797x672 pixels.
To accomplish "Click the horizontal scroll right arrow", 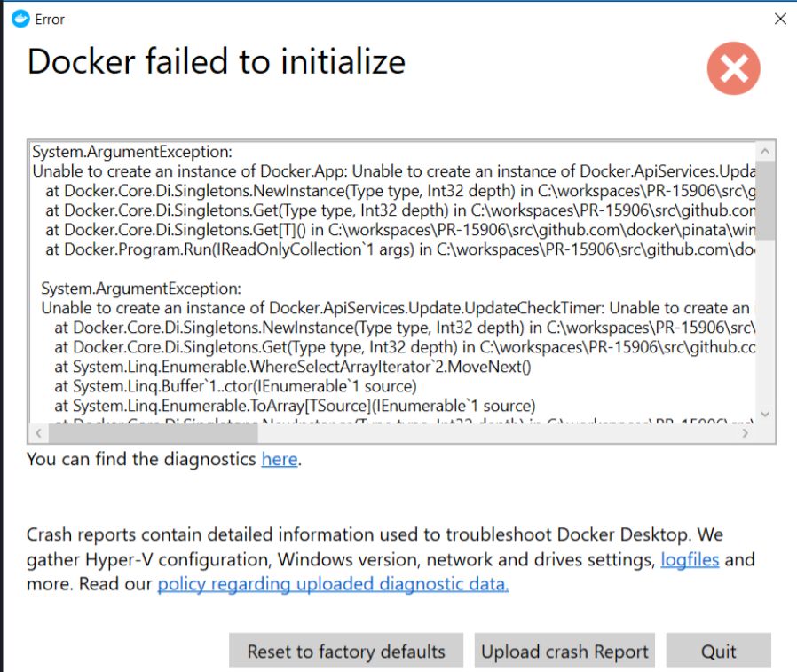I will coord(746,433).
